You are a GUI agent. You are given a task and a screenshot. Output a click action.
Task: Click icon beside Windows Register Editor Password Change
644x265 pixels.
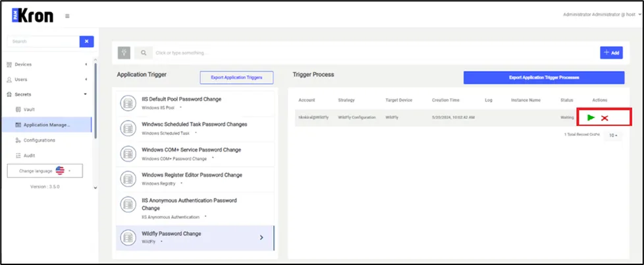pos(128,179)
